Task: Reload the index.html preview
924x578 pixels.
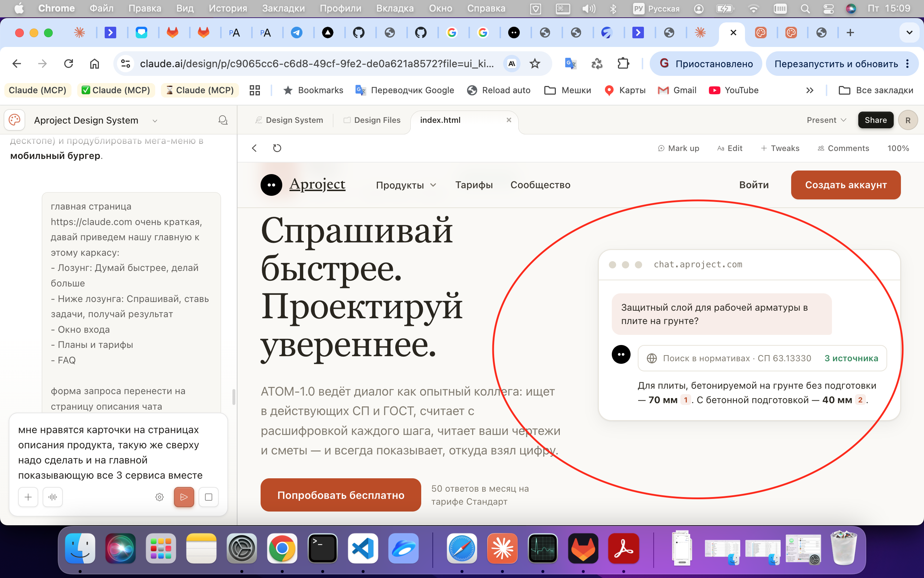Action: pos(277,148)
